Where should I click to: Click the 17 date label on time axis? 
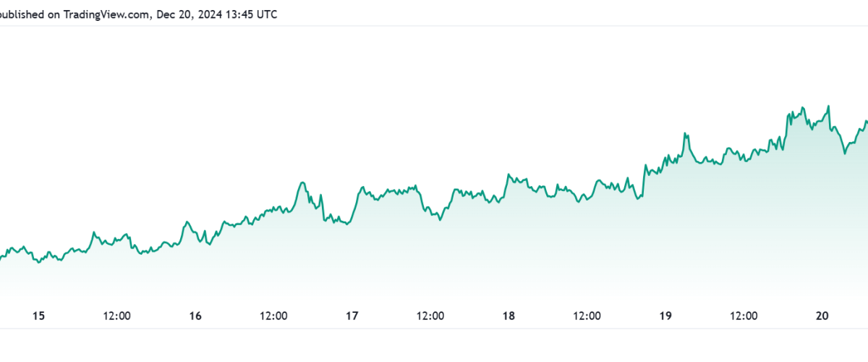click(x=352, y=316)
